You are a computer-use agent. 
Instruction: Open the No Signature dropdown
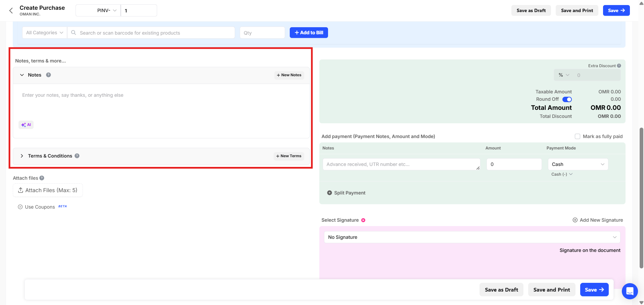click(x=472, y=237)
